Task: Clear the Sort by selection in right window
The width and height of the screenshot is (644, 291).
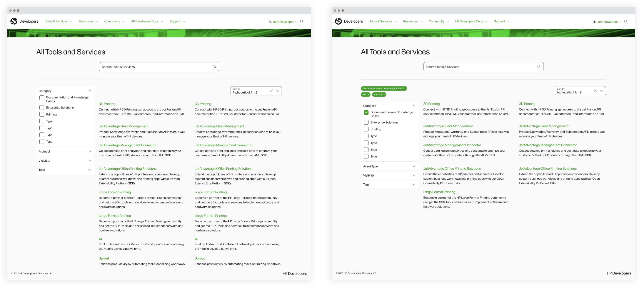Action: (595, 91)
